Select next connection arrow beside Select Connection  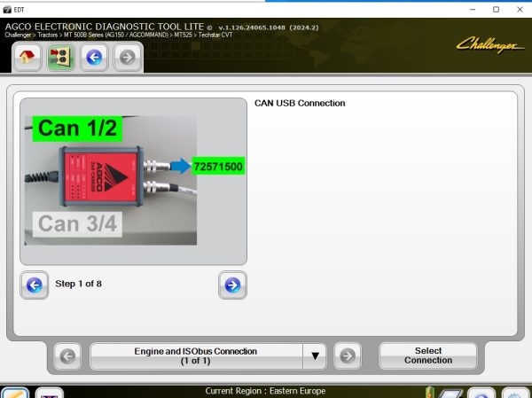[x=348, y=356]
